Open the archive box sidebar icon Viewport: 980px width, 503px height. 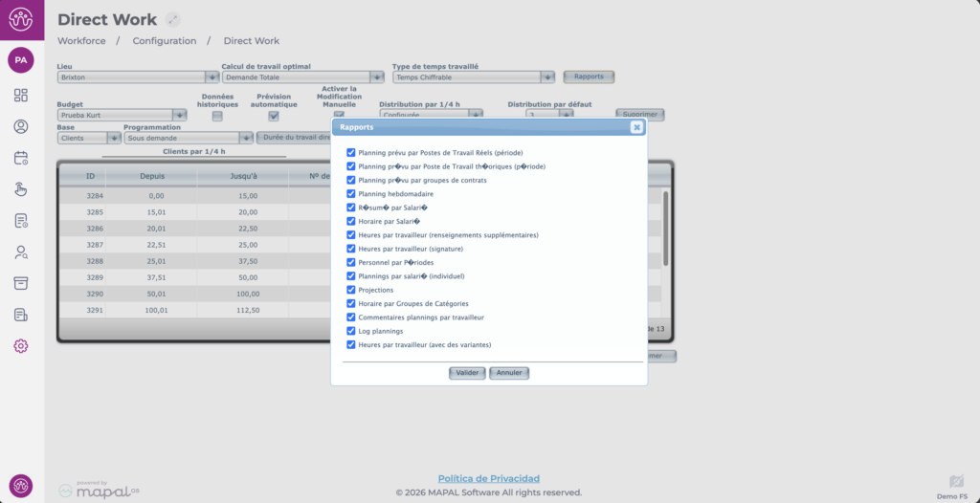coord(21,283)
